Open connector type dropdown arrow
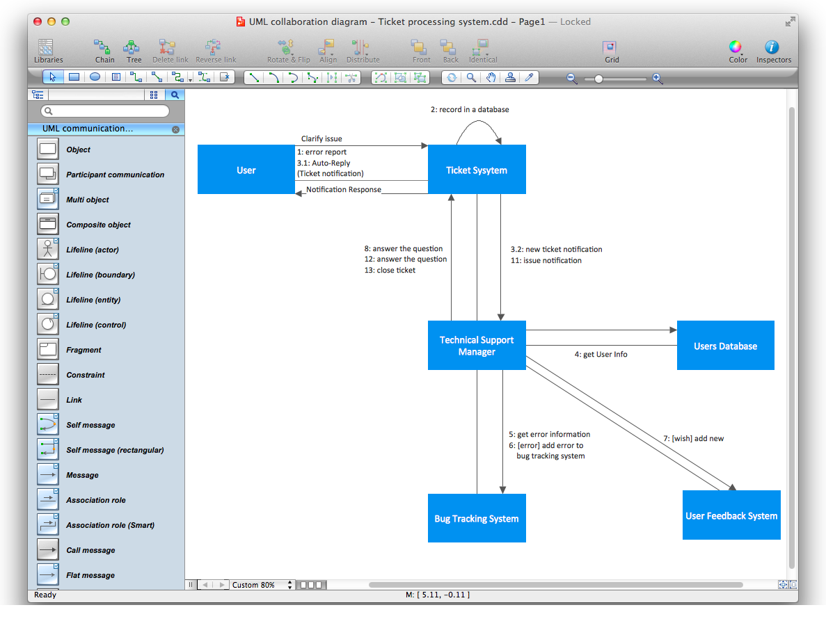 [x=190, y=80]
